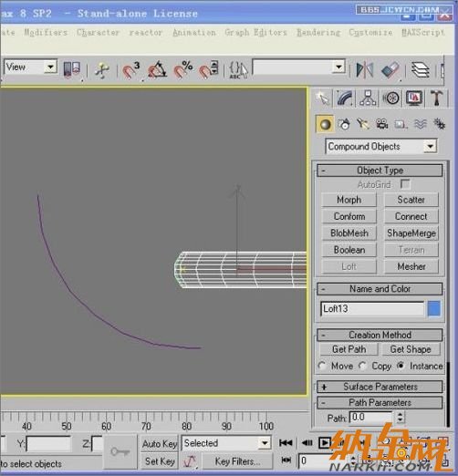Image resolution: width=458 pixels, height=476 pixels.
Task: Click the Mirror tool in toolbar
Action: coord(365,70)
